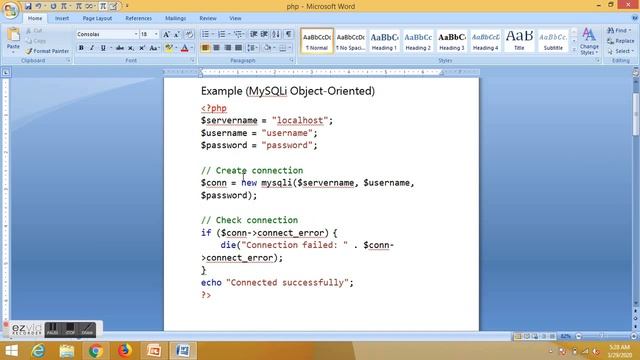Screen dimensions: 640x360
Task: Open the font size dropdown
Action: 156,34
